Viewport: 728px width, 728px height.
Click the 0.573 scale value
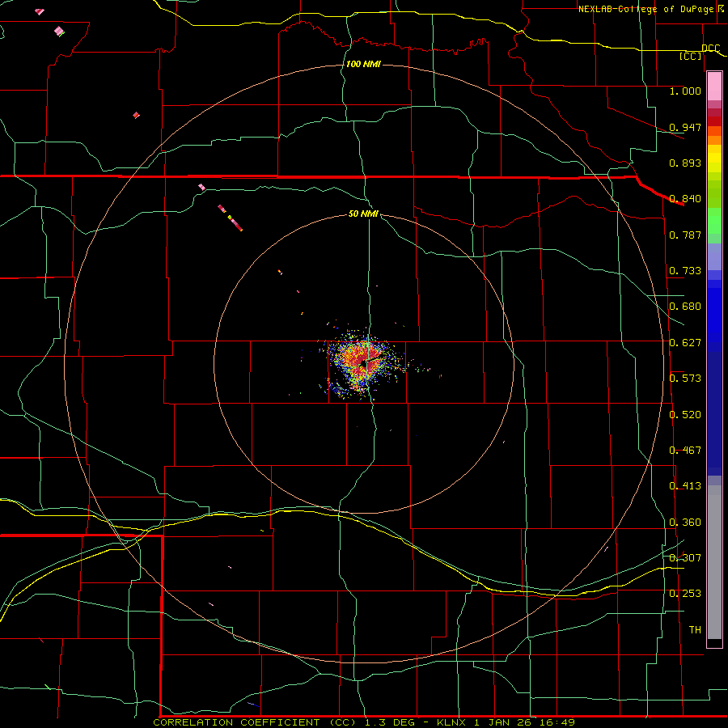click(x=685, y=379)
